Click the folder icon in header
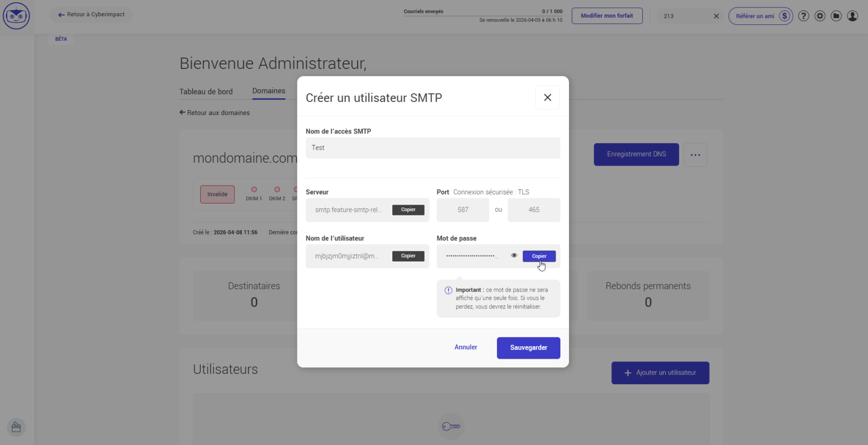 [x=836, y=16]
